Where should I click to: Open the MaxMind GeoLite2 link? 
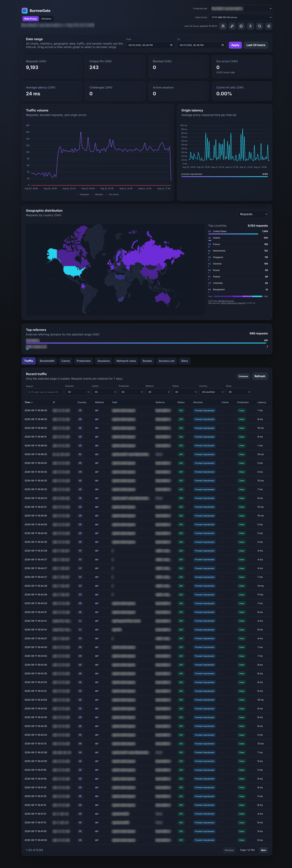tap(226, 301)
